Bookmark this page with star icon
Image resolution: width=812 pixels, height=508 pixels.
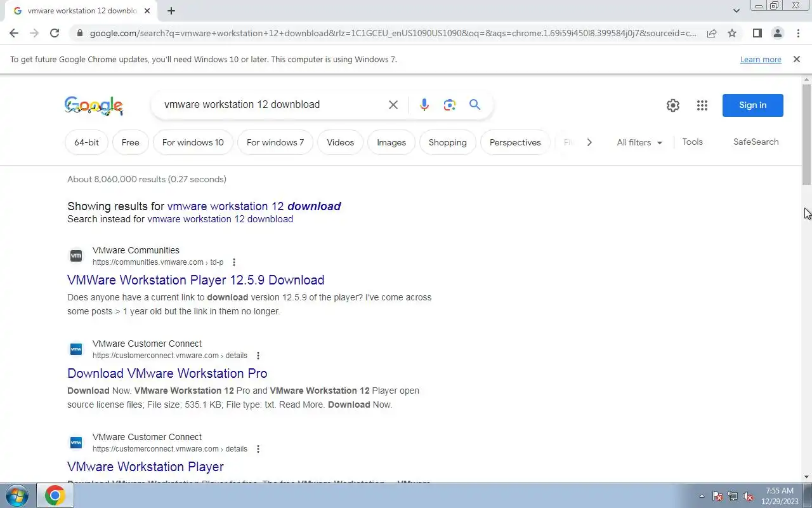coord(732,33)
